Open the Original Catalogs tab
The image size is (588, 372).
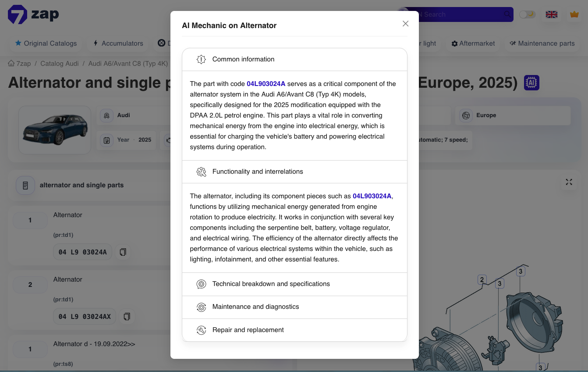(x=46, y=43)
